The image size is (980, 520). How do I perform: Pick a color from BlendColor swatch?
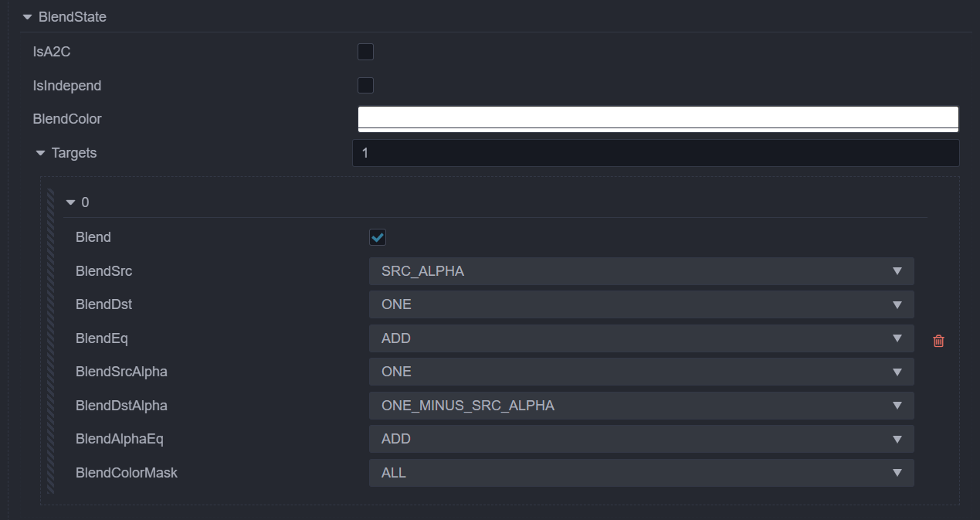(x=658, y=119)
